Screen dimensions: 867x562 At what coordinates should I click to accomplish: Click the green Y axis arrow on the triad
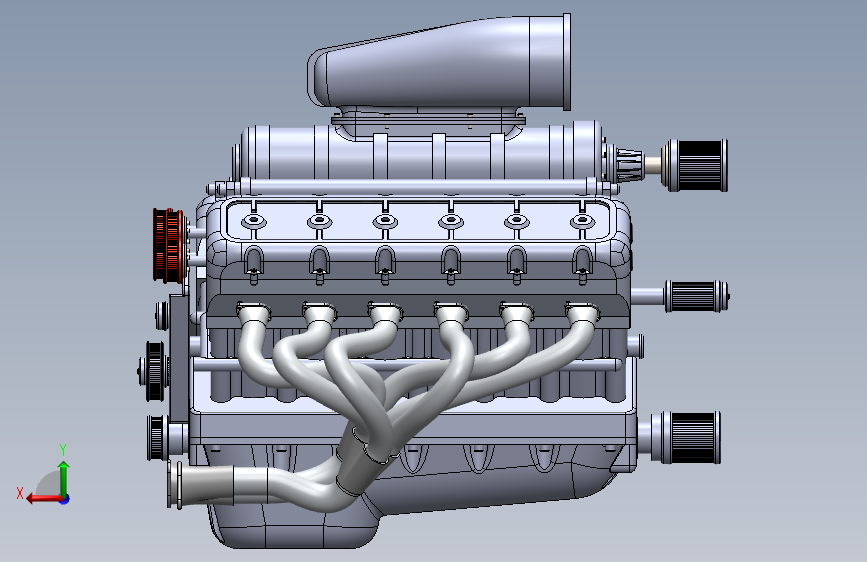coord(64,478)
